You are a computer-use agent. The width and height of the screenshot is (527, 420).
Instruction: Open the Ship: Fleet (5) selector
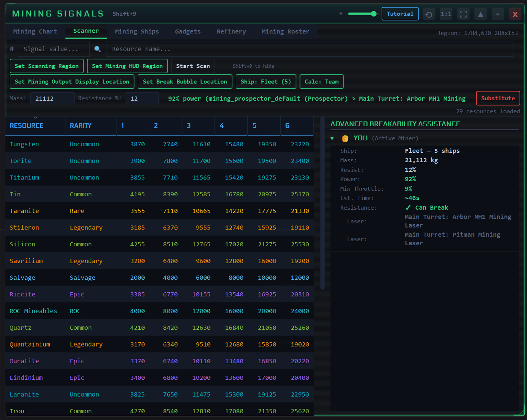265,82
